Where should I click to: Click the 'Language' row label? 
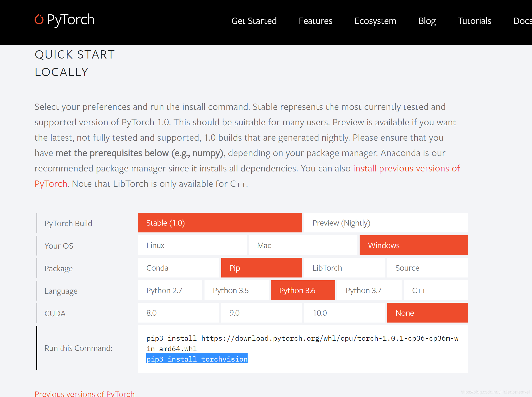click(x=61, y=291)
